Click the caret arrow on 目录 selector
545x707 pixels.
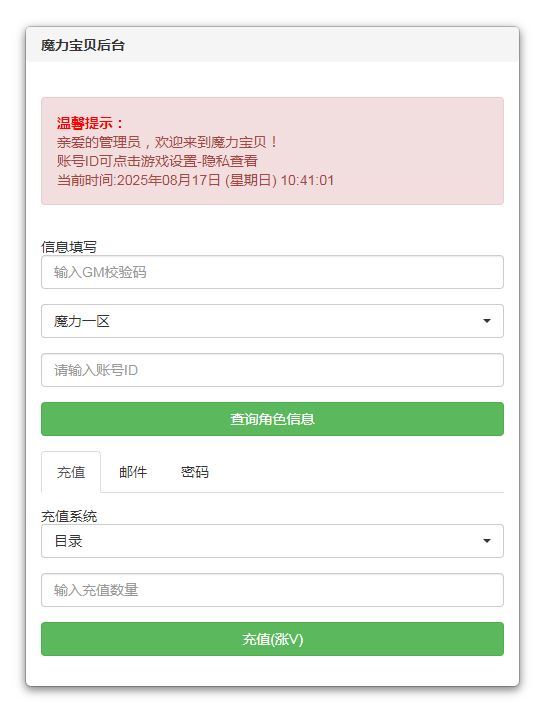pyautogui.click(x=486, y=541)
